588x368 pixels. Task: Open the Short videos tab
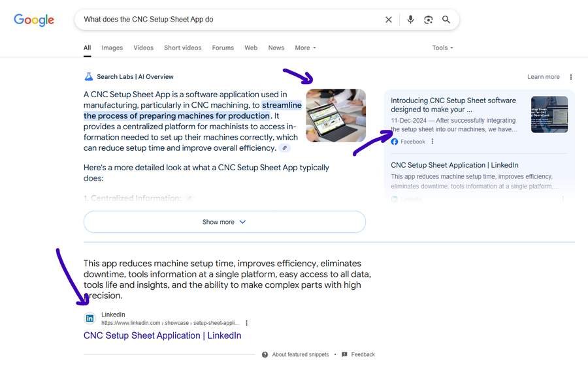[183, 48]
